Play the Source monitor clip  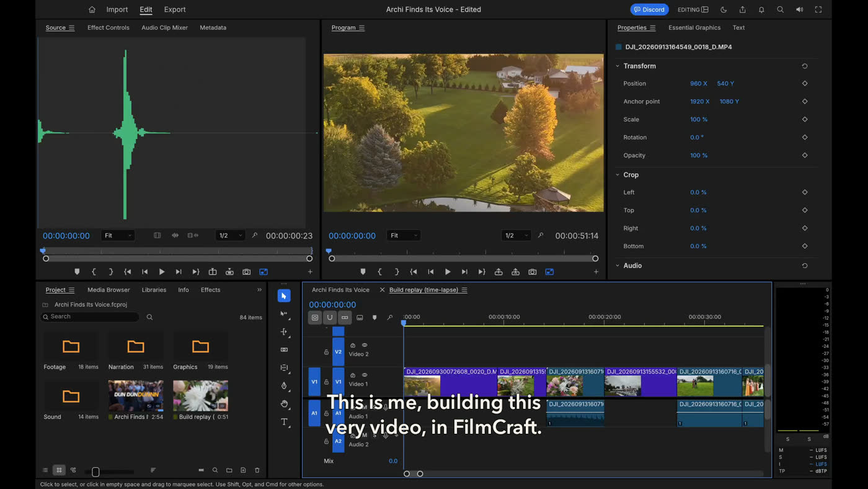pos(162,272)
